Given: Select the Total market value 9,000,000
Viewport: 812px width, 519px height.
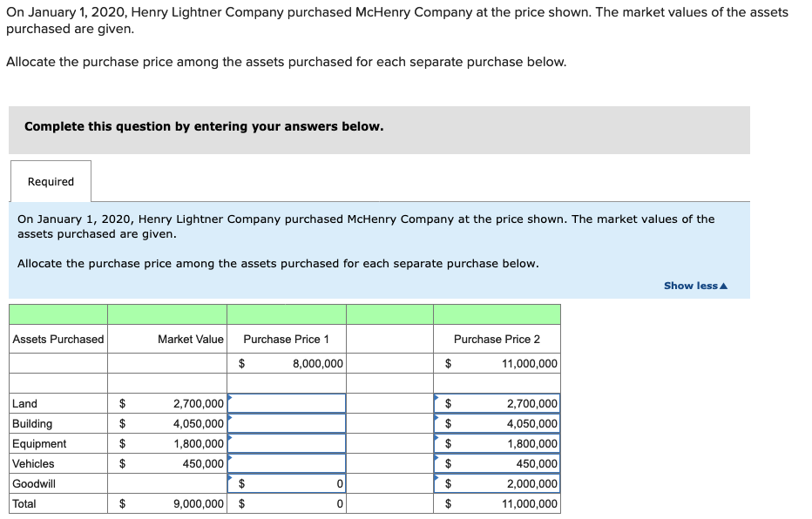Looking at the screenshot, I should pos(167,503).
